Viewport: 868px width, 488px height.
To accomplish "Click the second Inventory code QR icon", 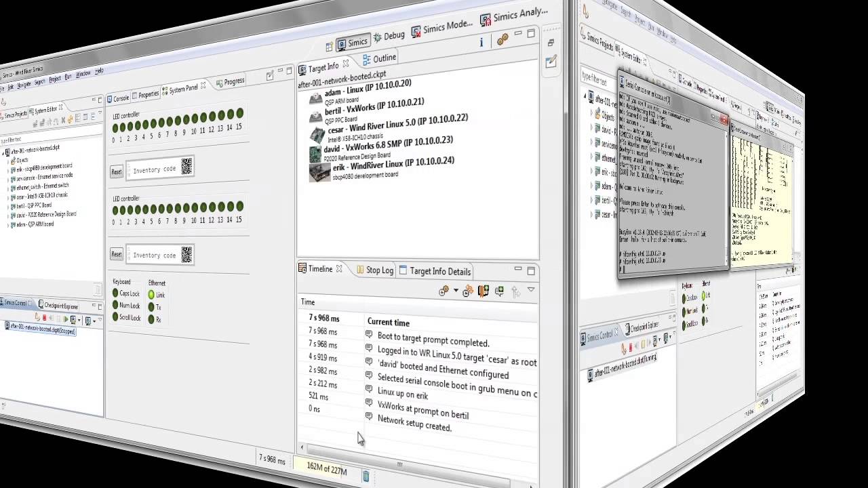I will 186,254.
